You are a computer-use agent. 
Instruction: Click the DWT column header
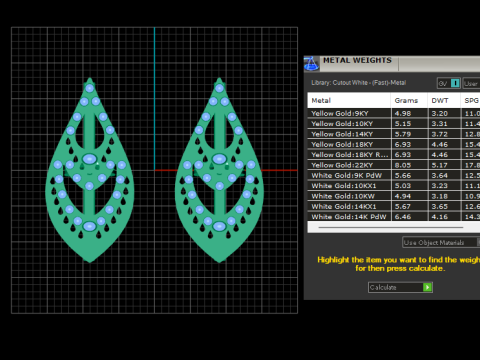[x=444, y=100]
